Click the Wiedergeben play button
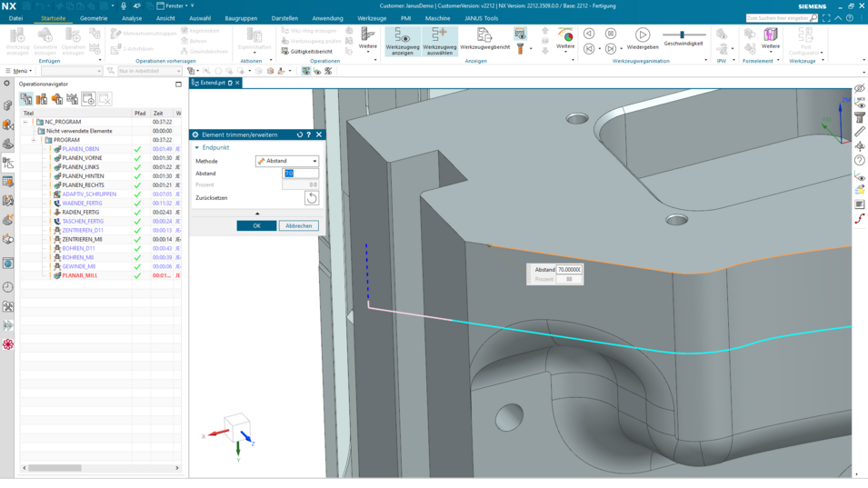This screenshot has height=488, width=868. coord(643,39)
